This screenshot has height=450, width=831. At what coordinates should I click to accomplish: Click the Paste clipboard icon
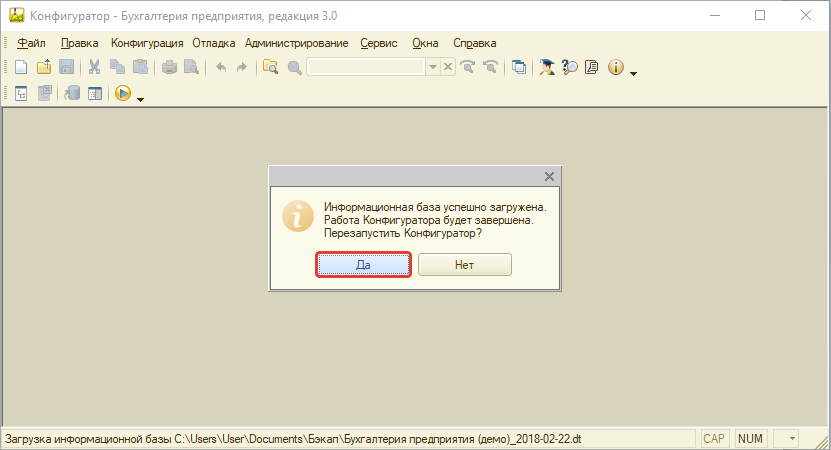click(140, 67)
